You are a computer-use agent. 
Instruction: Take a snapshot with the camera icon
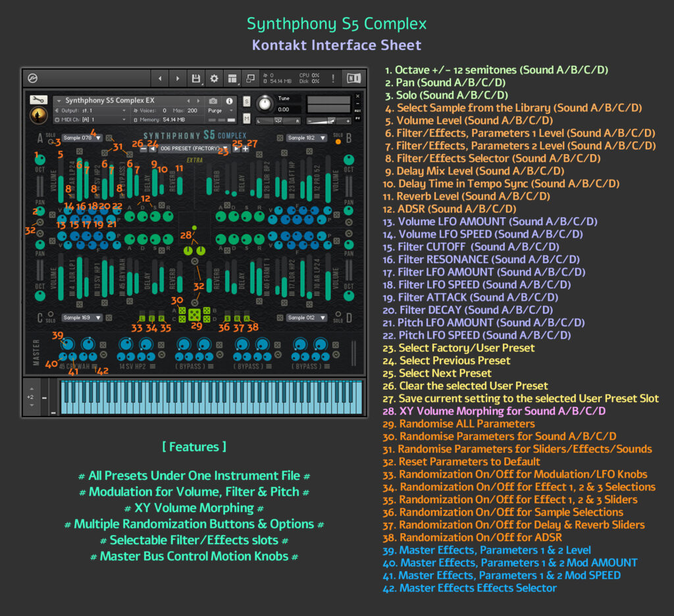pyautogui.click(x=213, y=101)
